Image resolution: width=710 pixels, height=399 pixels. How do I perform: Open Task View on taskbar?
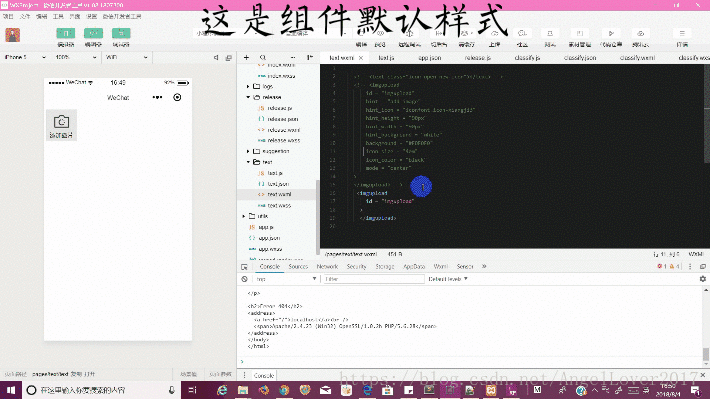coord(192,390)
